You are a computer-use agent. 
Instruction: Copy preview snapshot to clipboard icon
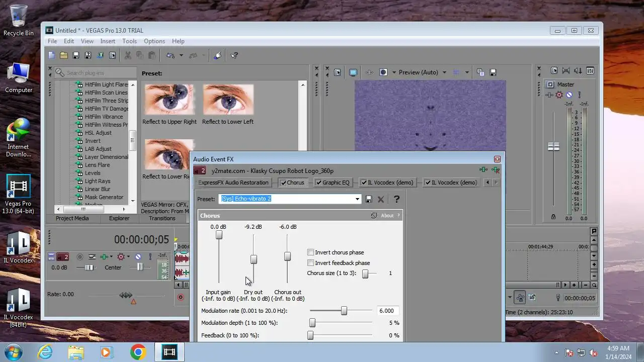[480, 72]
